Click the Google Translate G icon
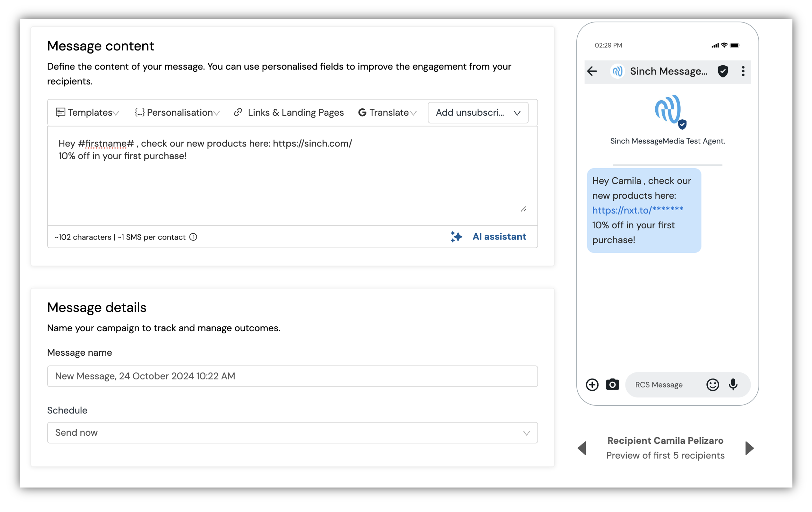 coord(362,113)
